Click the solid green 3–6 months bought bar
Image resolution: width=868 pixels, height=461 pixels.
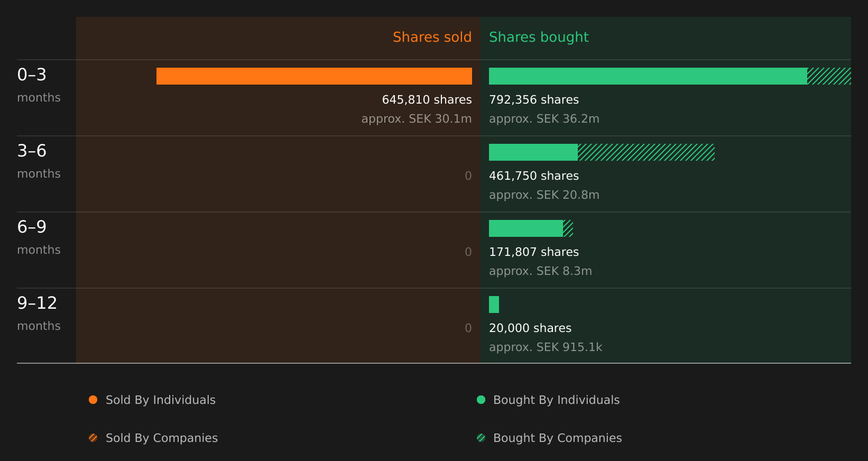click(533, 152)
